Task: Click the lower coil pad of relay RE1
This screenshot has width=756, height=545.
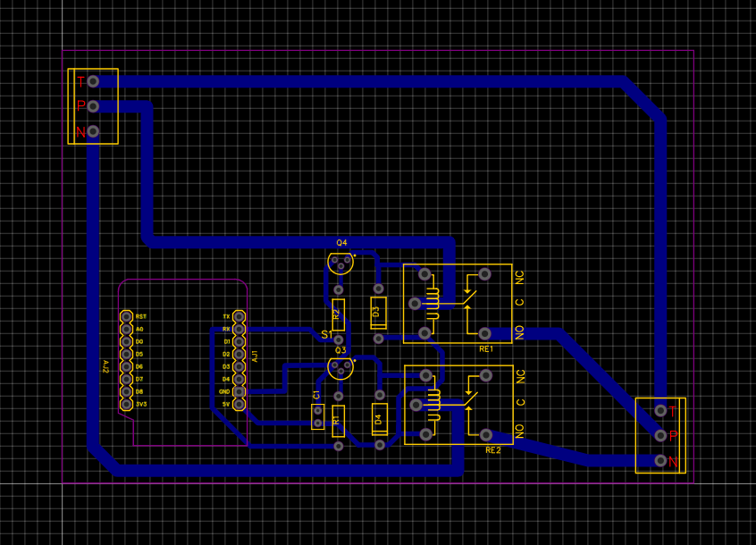Action: (x=424, y=333)
